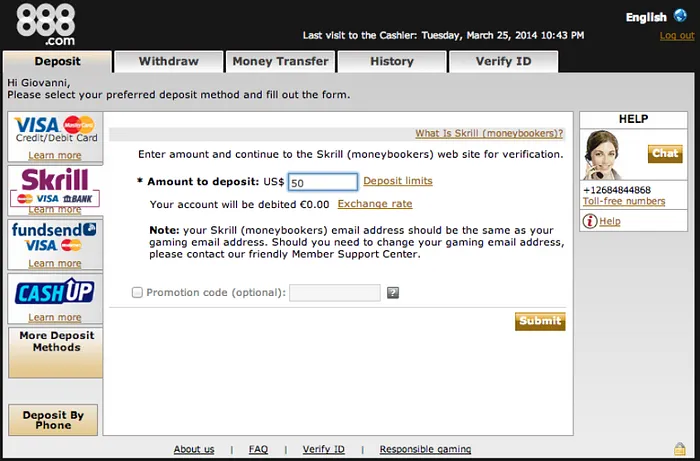Switch to the Withdraw tab

(x=168, y=61)
